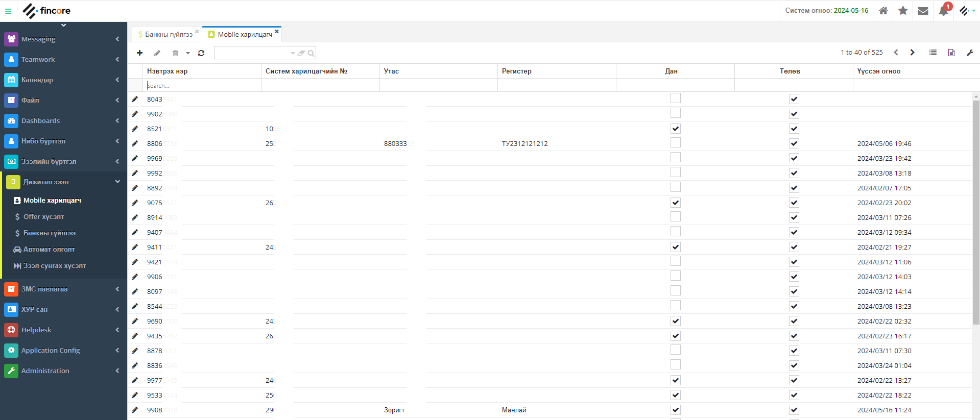The image size is (980, 420).
Task: Edit row 9690 with pencil icon
Action: [x=135, y=321]
